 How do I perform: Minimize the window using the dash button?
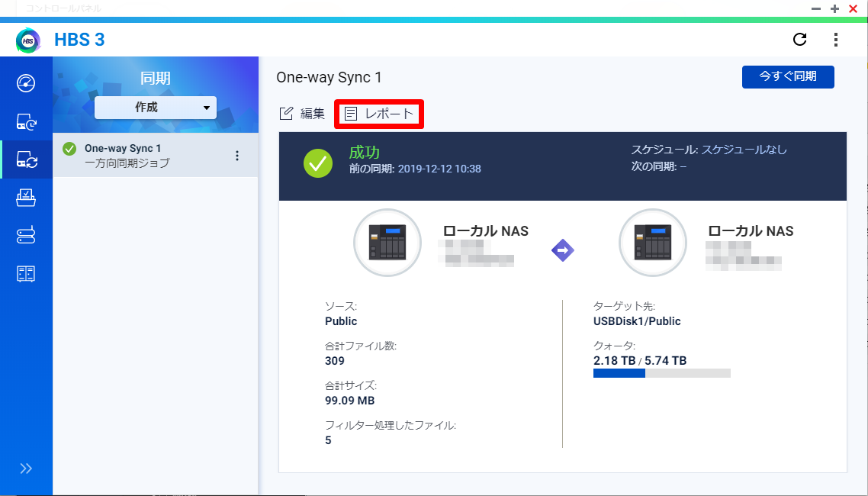(x=816, y=9)
